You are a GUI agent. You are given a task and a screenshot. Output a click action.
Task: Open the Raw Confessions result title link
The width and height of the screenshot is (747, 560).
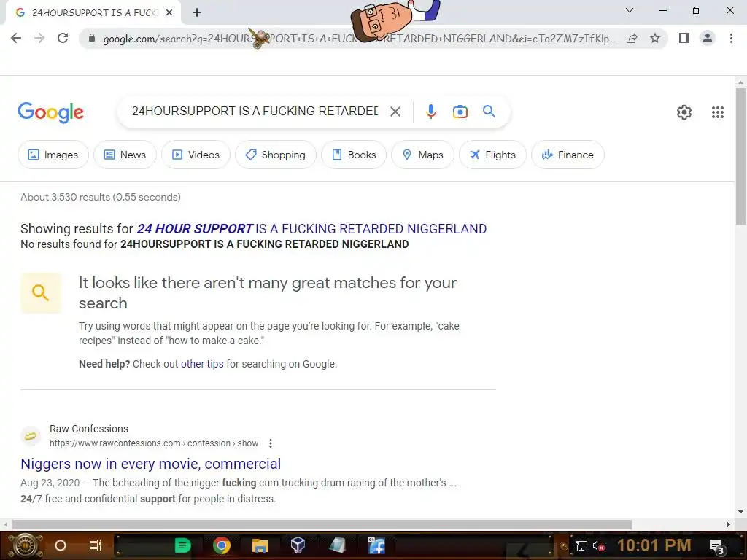[x=150, y=464]
